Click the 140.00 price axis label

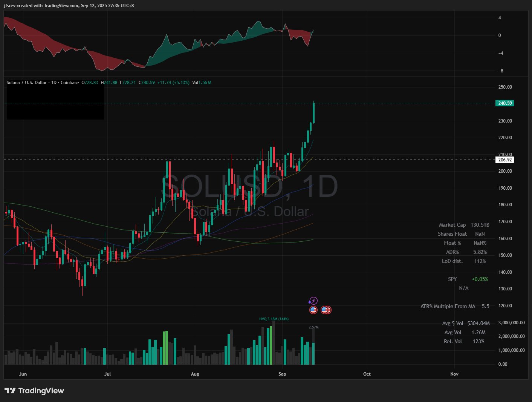pos(505,272)
